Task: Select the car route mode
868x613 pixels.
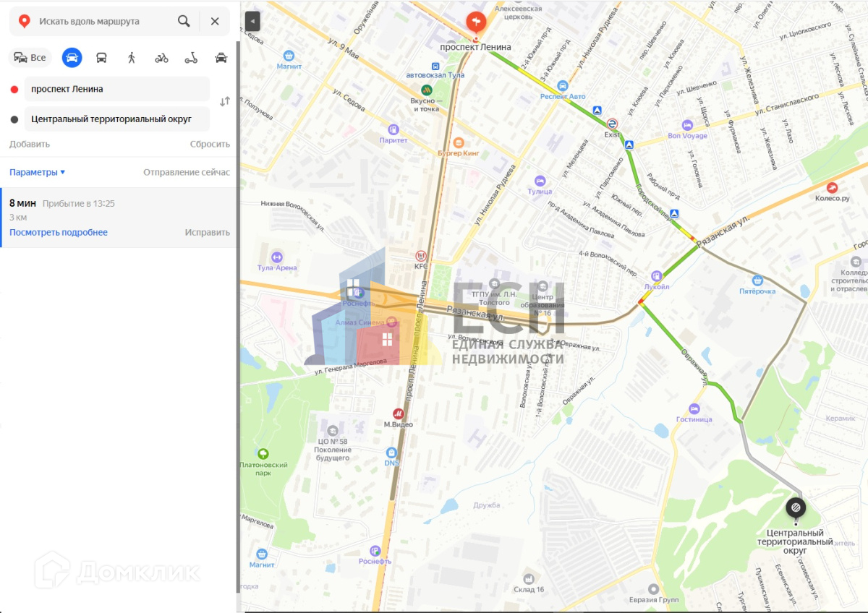Action: pyautogui.click(x=72, y=58)
